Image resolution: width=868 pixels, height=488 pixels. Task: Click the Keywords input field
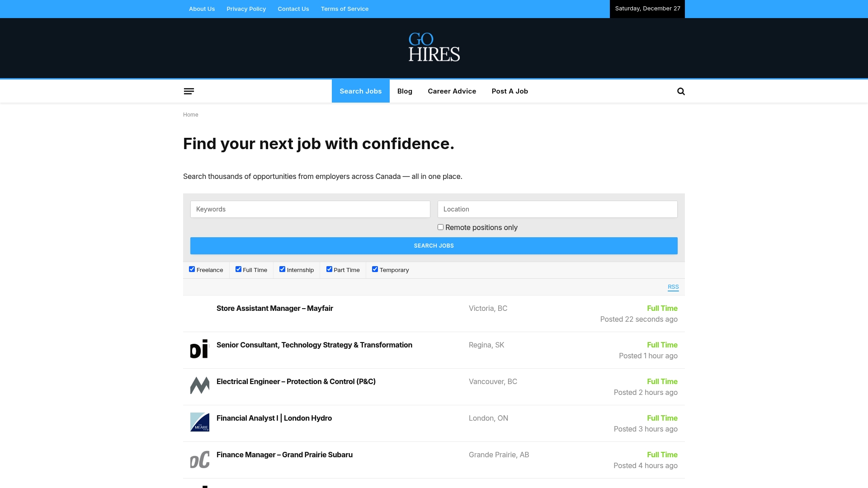310,209
